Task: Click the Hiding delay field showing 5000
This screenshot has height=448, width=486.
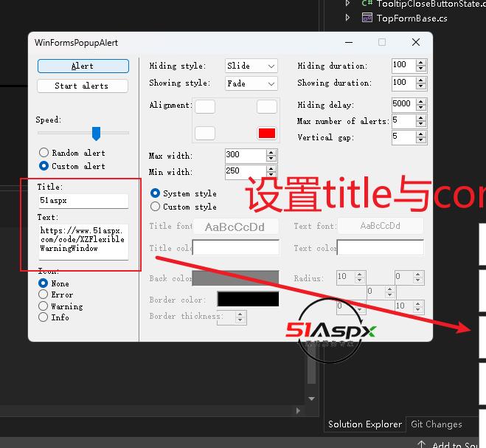Action: (403, 104)
